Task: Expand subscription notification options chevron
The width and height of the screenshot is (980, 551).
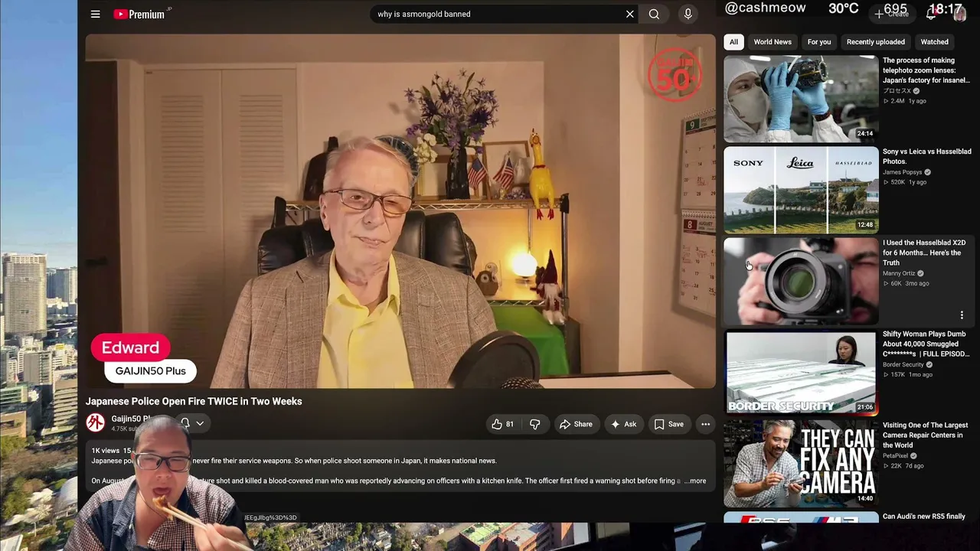Action: pos(200,423)
